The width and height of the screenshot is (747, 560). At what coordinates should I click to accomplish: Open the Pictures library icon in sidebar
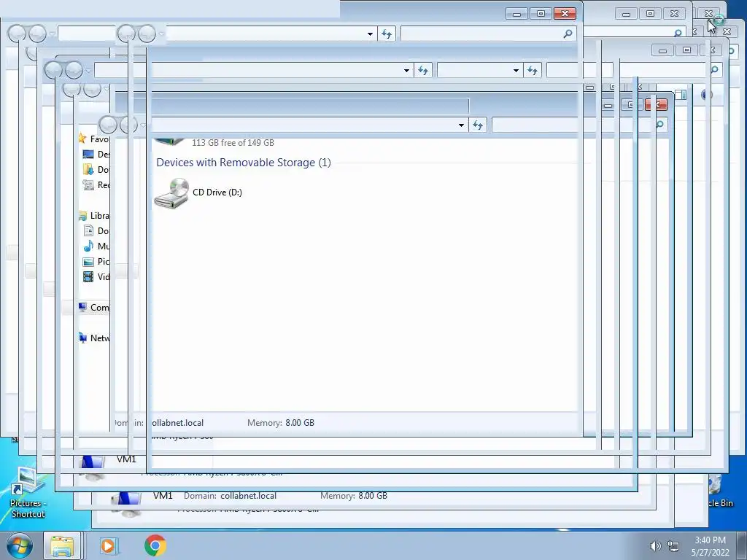click(x=88, y=262)
